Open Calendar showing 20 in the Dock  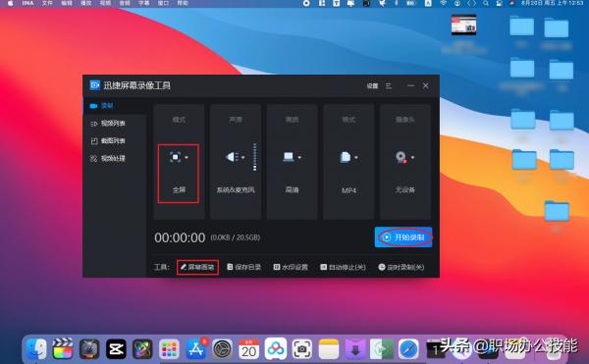click(x=248, y=349)
